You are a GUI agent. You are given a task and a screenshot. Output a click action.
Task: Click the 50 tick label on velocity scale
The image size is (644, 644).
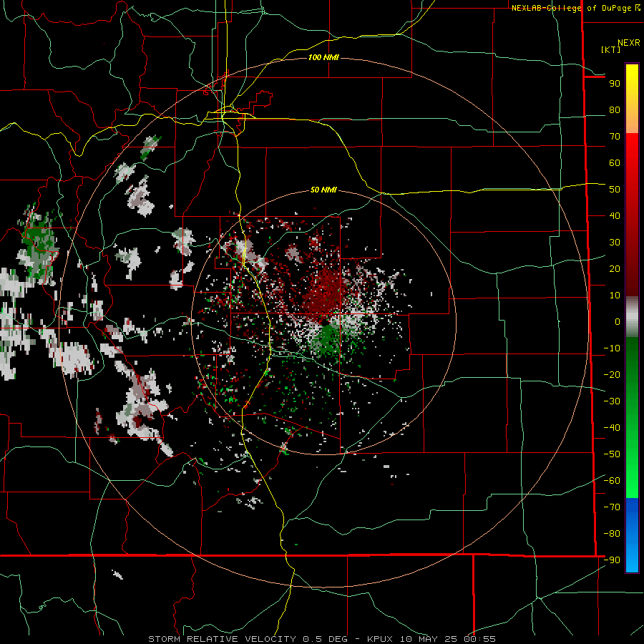point(615,190)
